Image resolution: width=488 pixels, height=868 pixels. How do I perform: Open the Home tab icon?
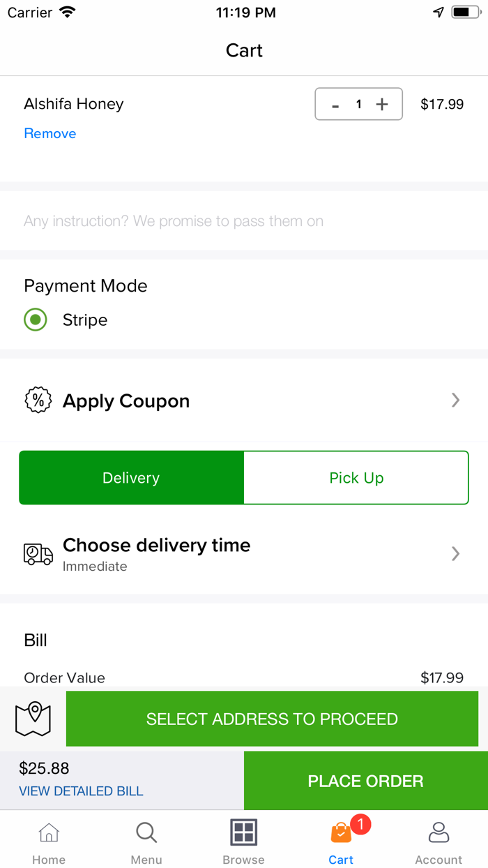pos(49,832)
